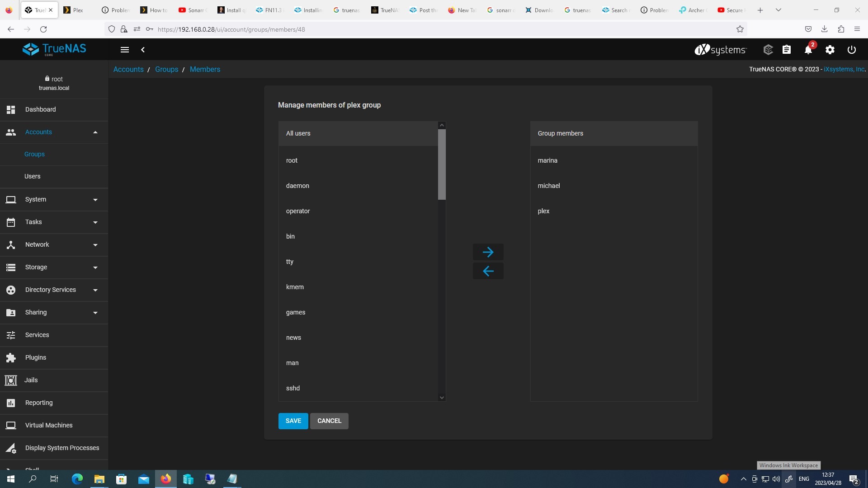Image resolution: width=868 pixels, height=488 pixels.
Task: Select user operator in All users
Action: (359, 211)
